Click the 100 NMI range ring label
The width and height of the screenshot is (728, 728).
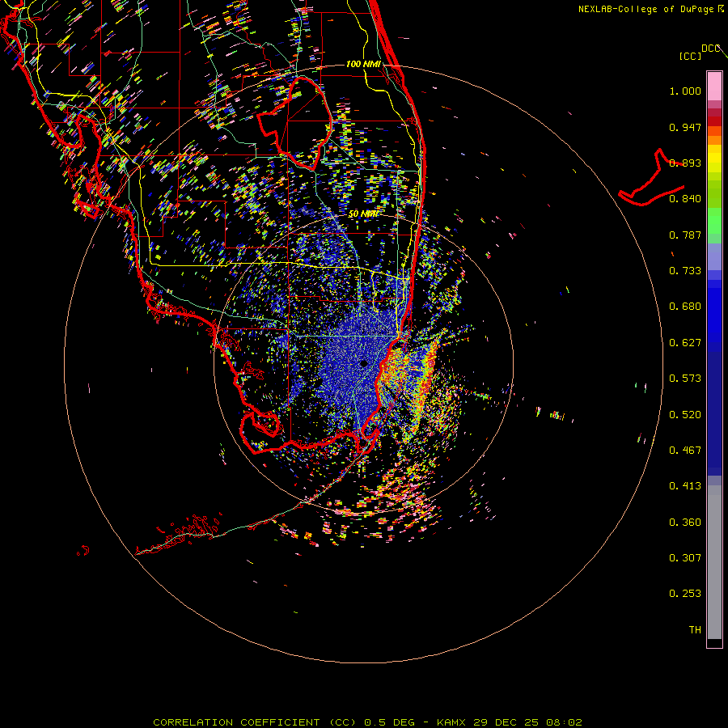363,64
